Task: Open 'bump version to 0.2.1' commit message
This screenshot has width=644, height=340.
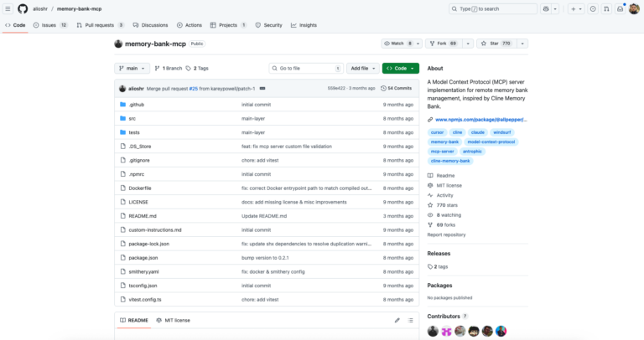Action: coord(265,258)
